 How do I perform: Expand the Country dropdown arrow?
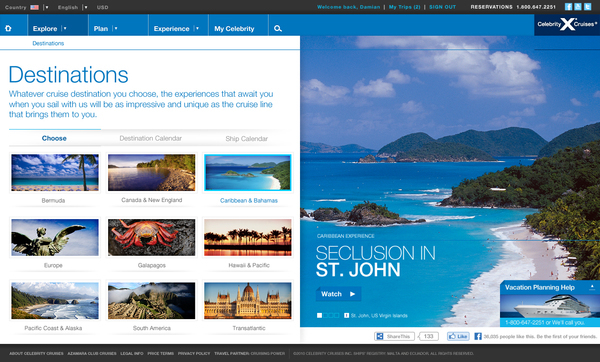(x=46, y=7)
